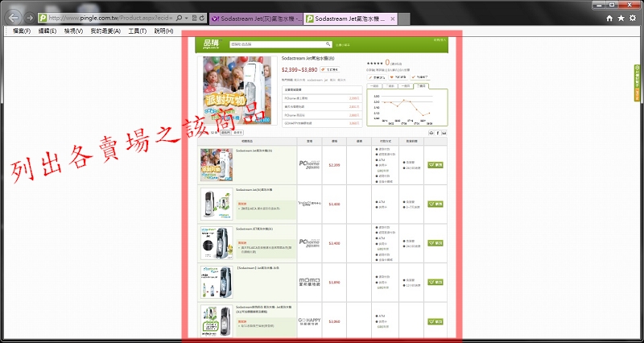This screenshot has width=644, height=343.
Task: Open the browser Home icon
Action: tap(610, 18)
